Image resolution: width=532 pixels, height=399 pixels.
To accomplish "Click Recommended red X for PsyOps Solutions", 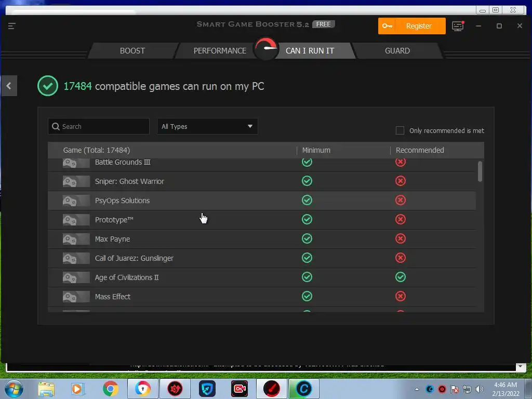I will click(401, 200).
